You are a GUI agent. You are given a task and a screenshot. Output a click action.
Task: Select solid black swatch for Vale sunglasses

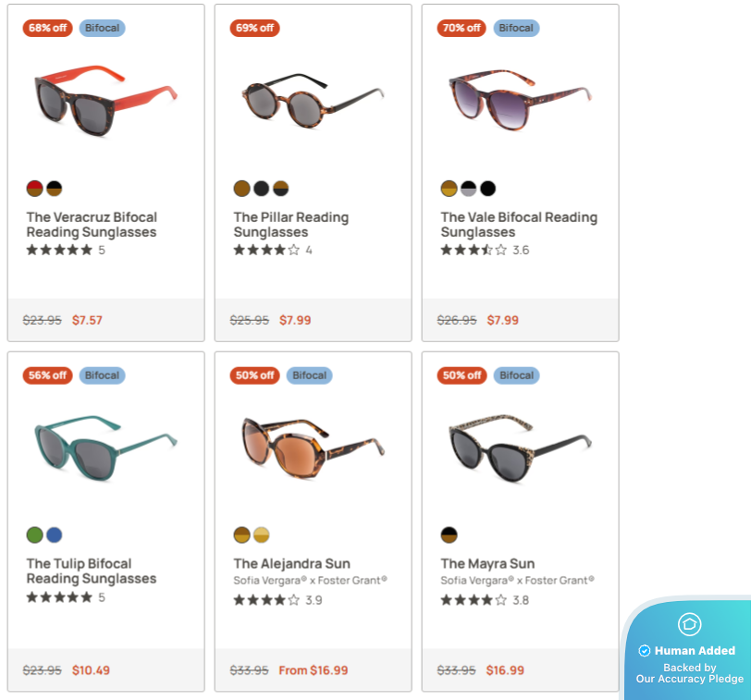click(x=487, y=188)
